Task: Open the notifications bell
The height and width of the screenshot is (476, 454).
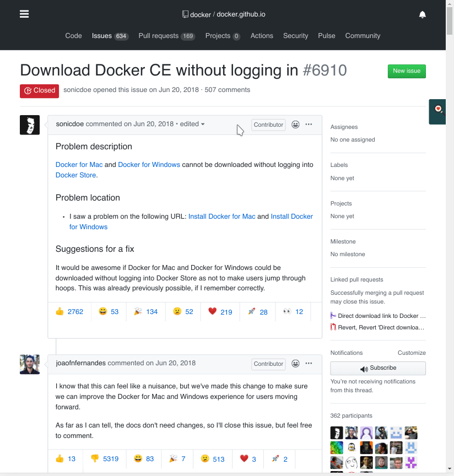Action: 422,14
